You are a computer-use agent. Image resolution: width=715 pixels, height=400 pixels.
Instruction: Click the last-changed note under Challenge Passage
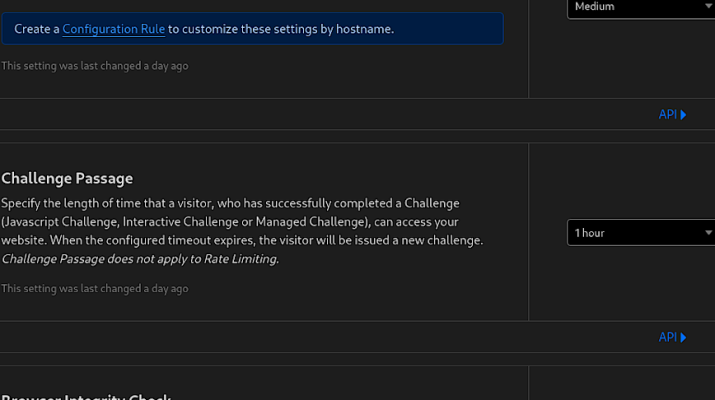(x=94, y=289)
